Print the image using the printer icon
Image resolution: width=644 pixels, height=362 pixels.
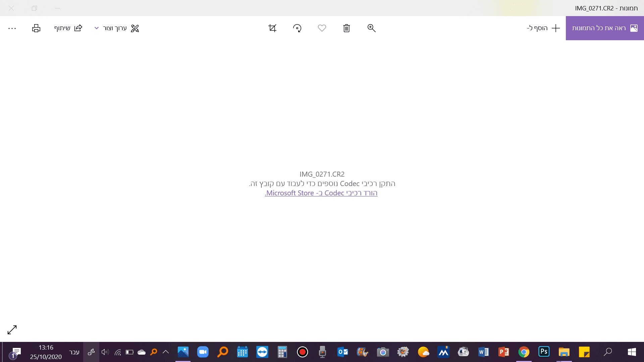point(36,28)
